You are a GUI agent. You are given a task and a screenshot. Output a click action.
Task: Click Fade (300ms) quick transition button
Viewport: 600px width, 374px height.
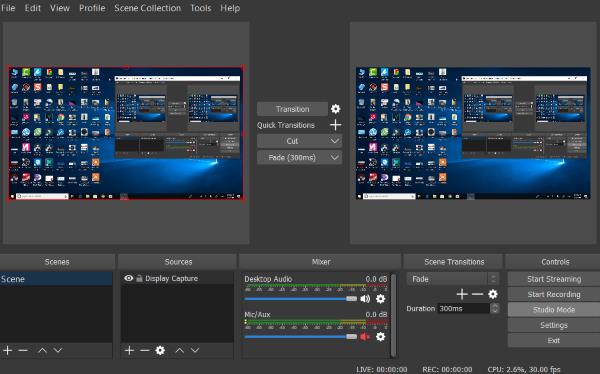(292, 157)
